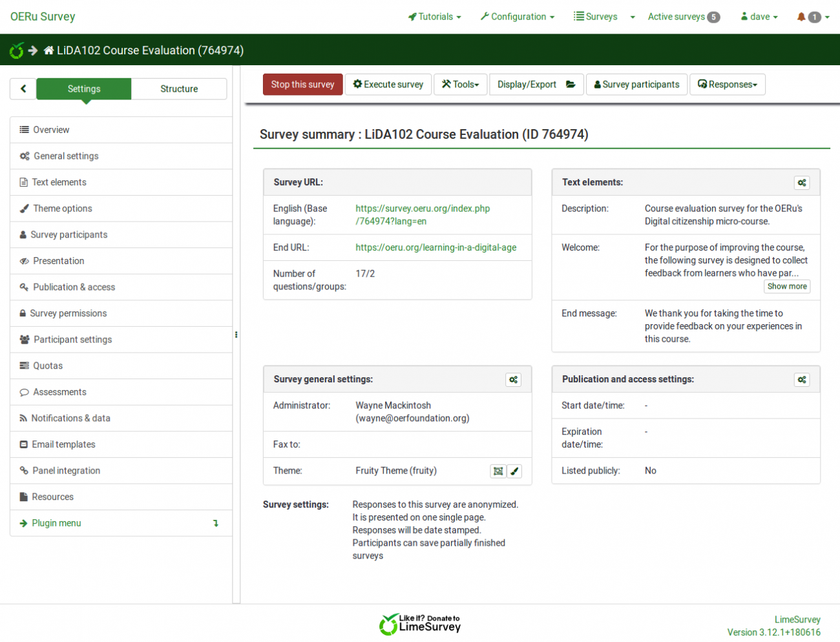The height and width of the screenshot is (642, 840).
Task: Edit publication and access settings via gear icon
Action: click(802, 380)
